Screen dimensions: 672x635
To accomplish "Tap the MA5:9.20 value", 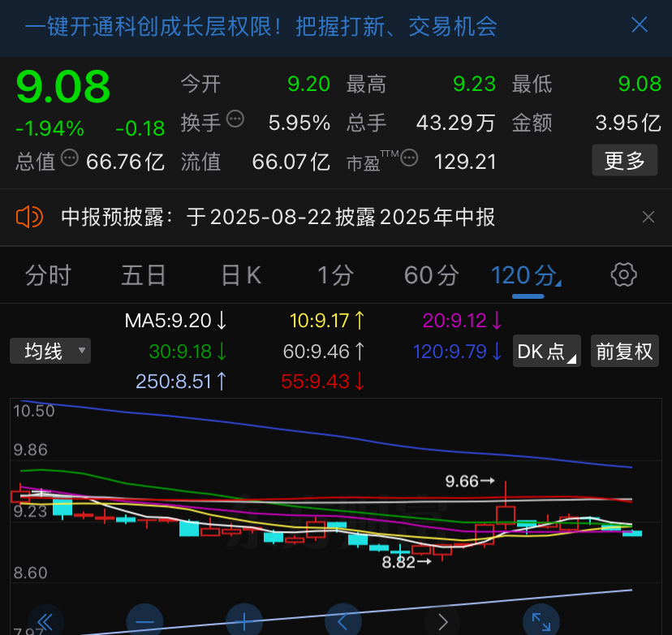I will coord(176,321).
